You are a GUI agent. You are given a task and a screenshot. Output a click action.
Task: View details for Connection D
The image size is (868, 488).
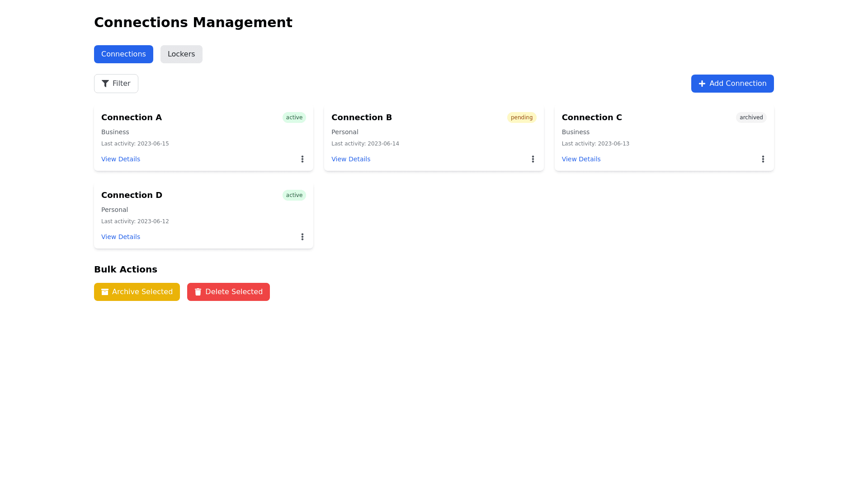click(121, 237)
